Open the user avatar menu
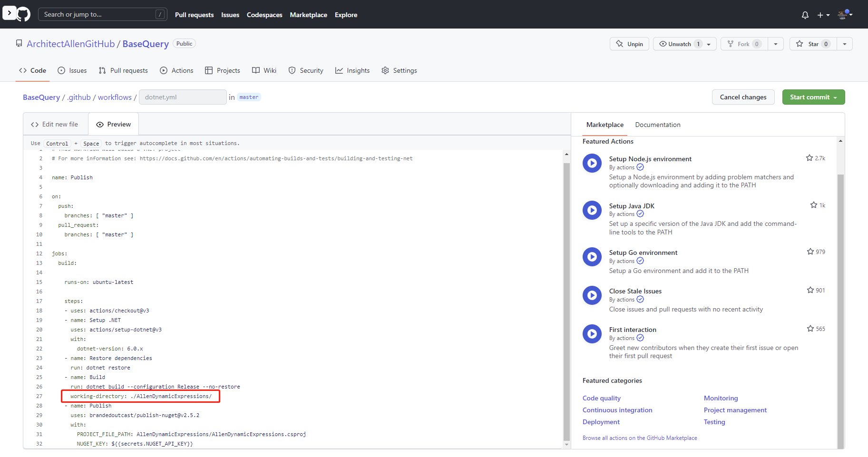Screen dimensions: 868x457 (845, 15)
